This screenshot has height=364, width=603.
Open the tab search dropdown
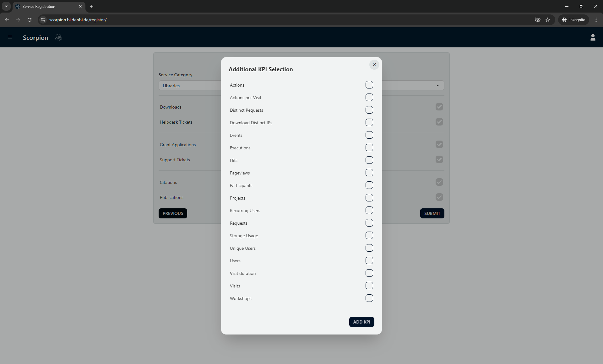point(6,6)
